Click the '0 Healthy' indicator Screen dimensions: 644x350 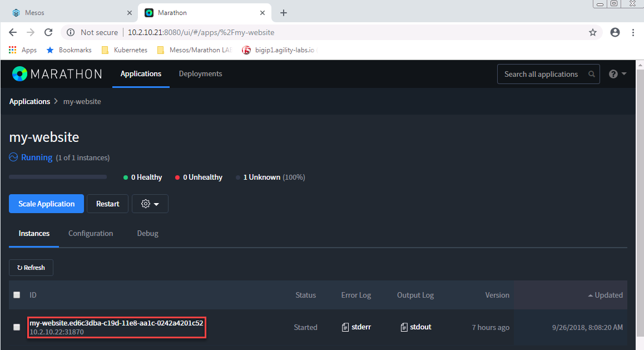coord(143,177)
